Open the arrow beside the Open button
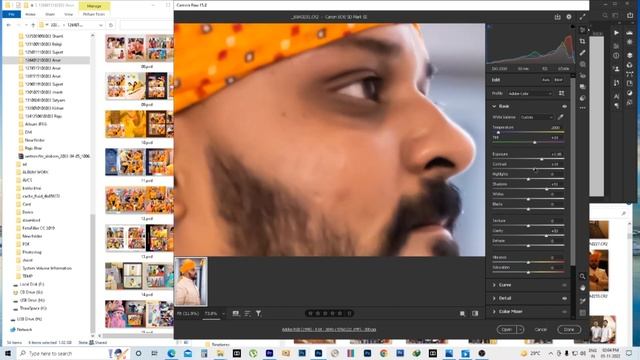Image resolution: width=640 pixels, height=360 pixels. tap(520, 329)
